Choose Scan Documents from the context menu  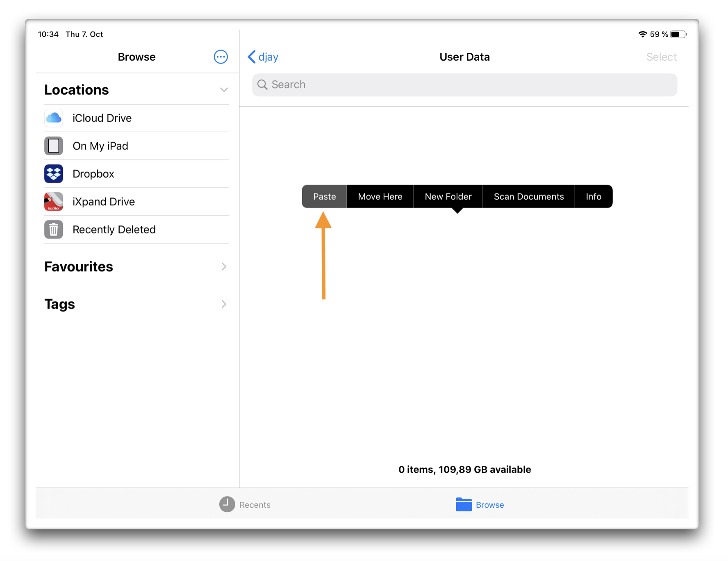pyautogui.click(x=529, y=196)
